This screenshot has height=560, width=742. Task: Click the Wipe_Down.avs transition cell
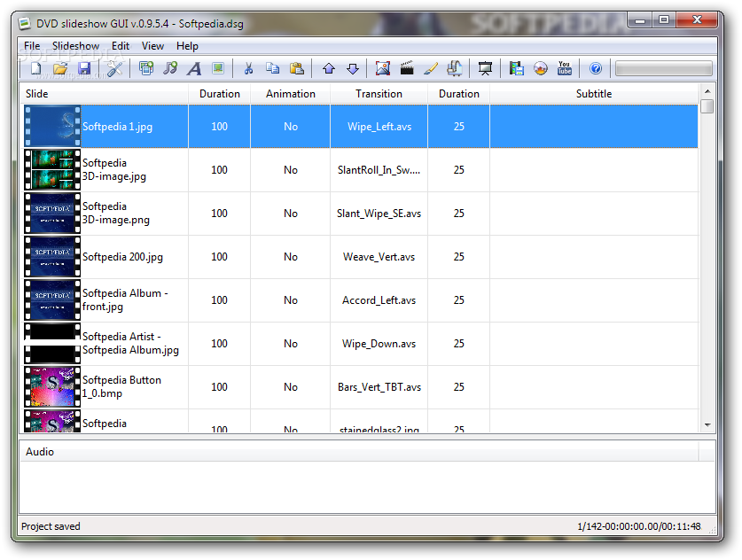pyautogui.click(x=379, y=344)
